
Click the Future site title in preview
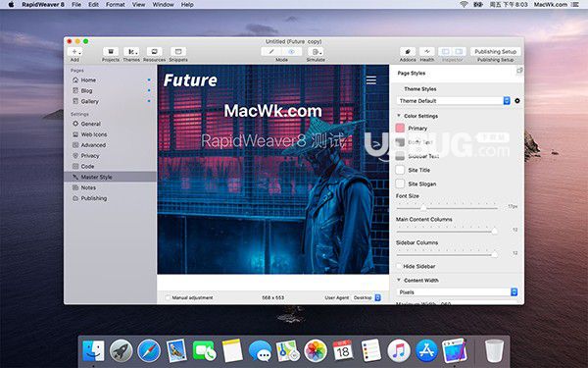[x=190, y=80]
